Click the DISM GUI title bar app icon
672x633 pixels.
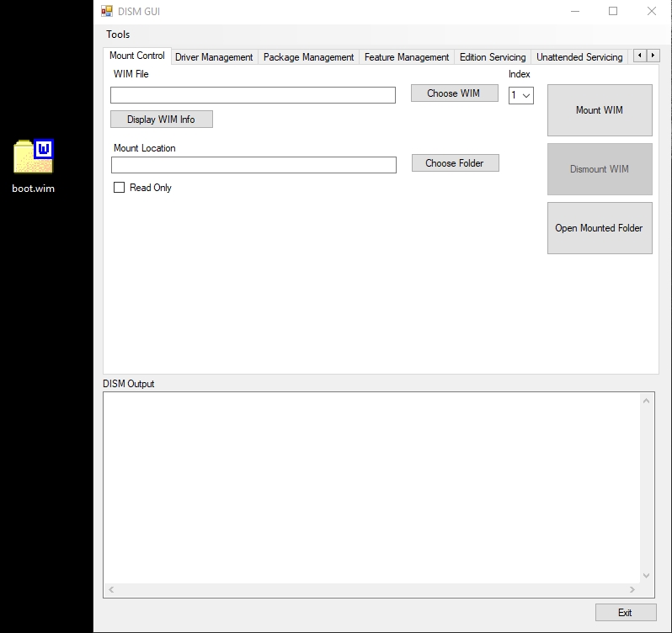(107, 11)
